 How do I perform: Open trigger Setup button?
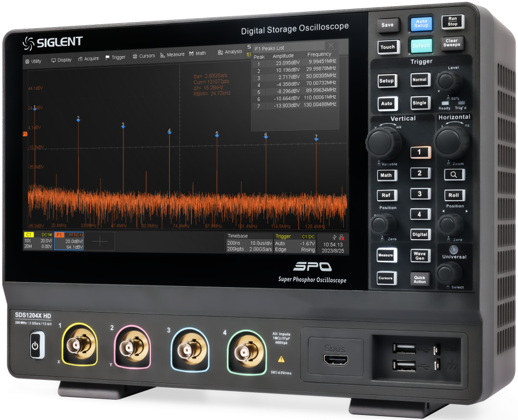pyautogui.click(x=387, y=81)
